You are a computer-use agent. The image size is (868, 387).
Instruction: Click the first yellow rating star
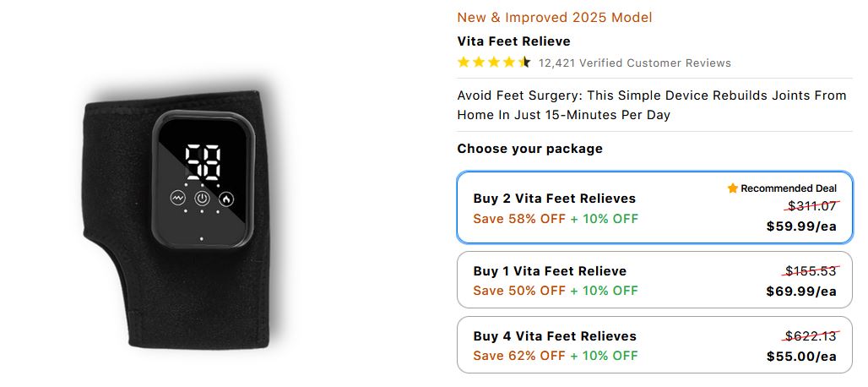pyautogui.click(x=464, y=63)
